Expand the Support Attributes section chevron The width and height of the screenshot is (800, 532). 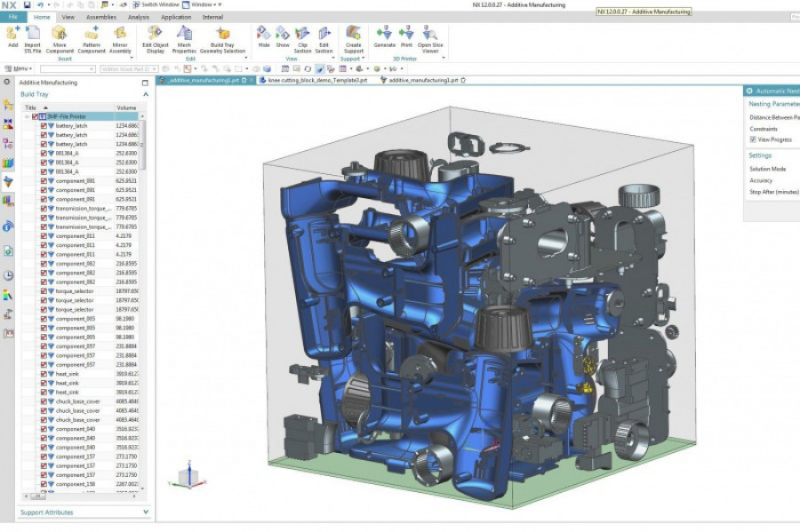click(x=146, y=512)
